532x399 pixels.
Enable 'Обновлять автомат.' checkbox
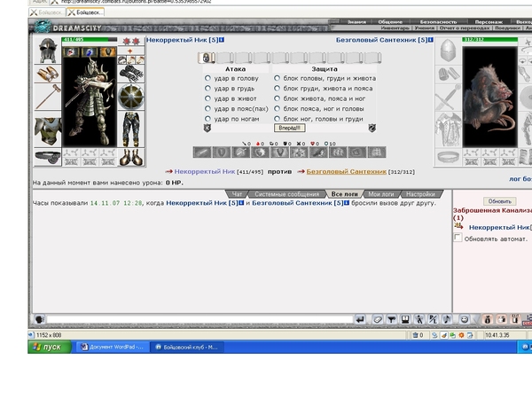458,238
